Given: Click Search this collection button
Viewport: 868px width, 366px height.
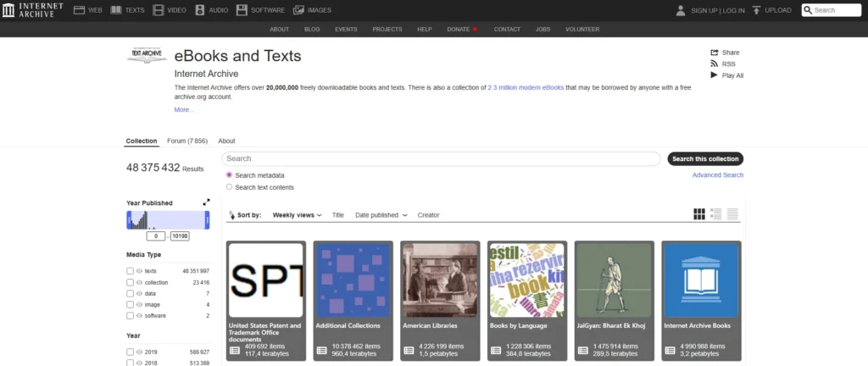Looking at the screenshot, I should point(705,158).
